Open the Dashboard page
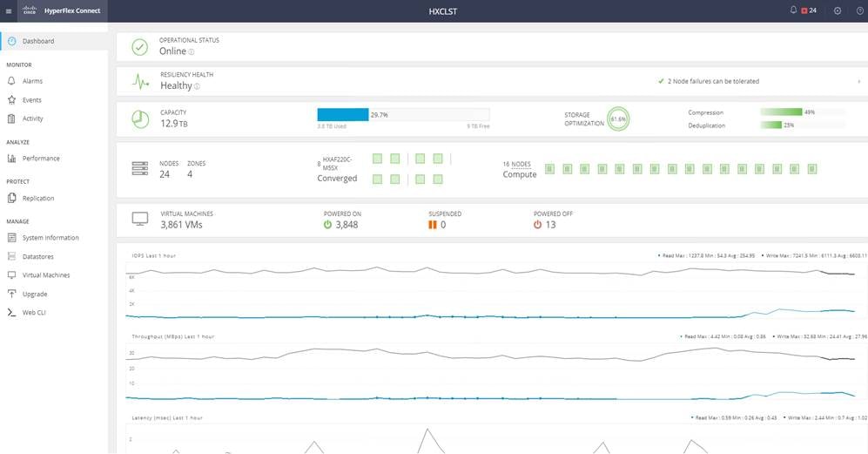 click(54, 41)
